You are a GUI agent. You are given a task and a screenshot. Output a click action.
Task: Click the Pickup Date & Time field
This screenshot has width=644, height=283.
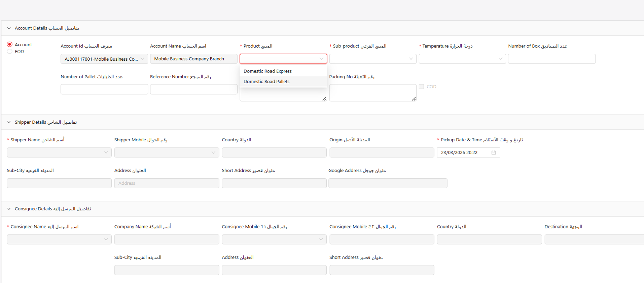click(x=468, y=152)
